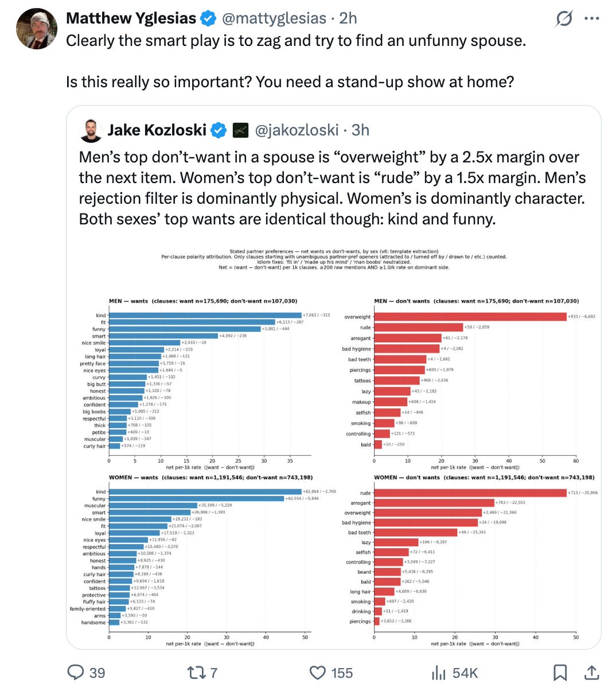Open the three-dot more options menu
This screenshot has height=691, width=616.
591,18
